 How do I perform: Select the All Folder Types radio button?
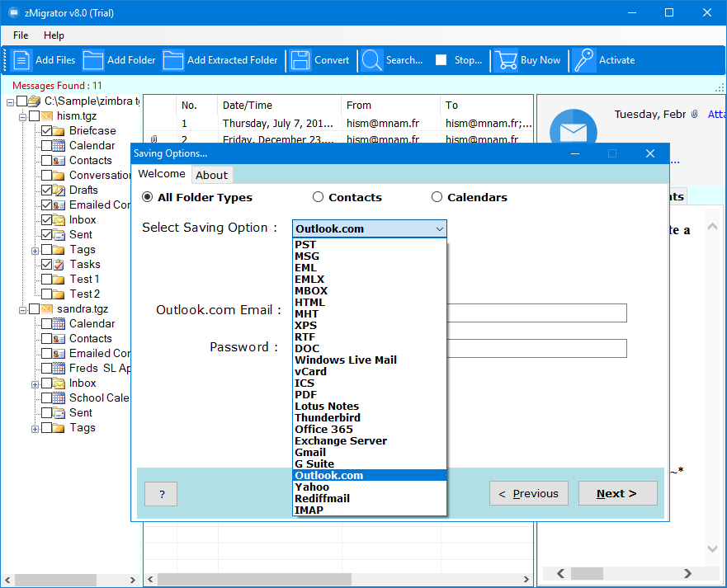coord(147,197)
